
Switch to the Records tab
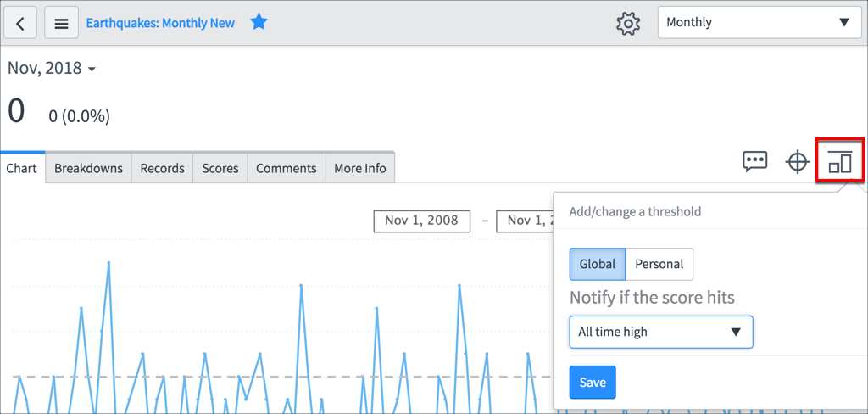pos(162,168)
